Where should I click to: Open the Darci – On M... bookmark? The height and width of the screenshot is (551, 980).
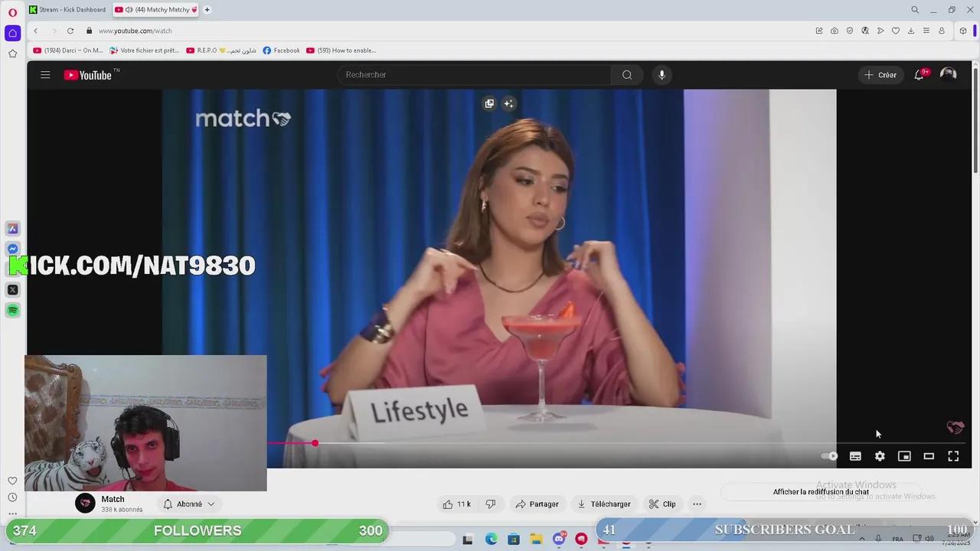[67, 51]
